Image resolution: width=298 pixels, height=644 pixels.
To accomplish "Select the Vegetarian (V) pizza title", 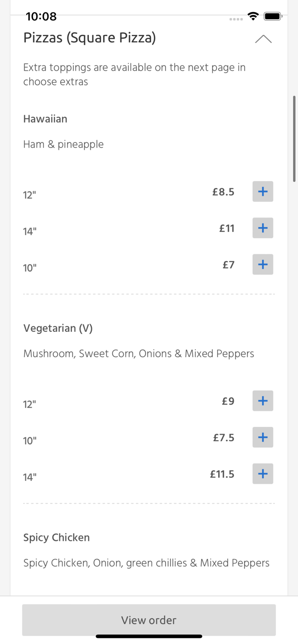I will tap(58, 328).
